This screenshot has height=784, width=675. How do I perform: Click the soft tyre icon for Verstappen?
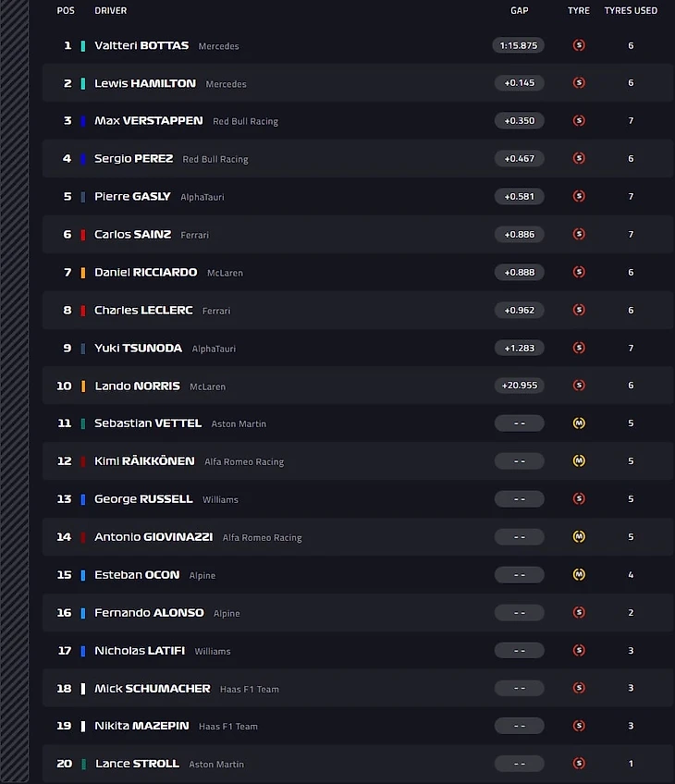(x=579, y=121)
